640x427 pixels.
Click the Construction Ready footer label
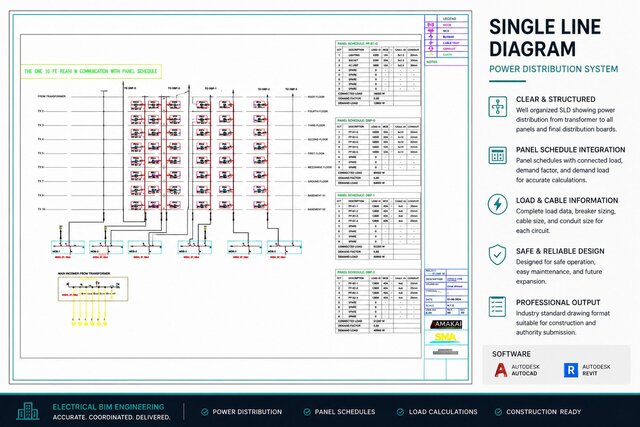click(x=543, y=412)
